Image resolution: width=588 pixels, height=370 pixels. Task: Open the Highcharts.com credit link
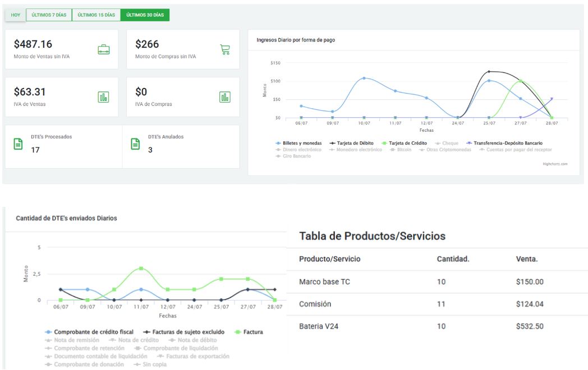(x=555, y=164)
